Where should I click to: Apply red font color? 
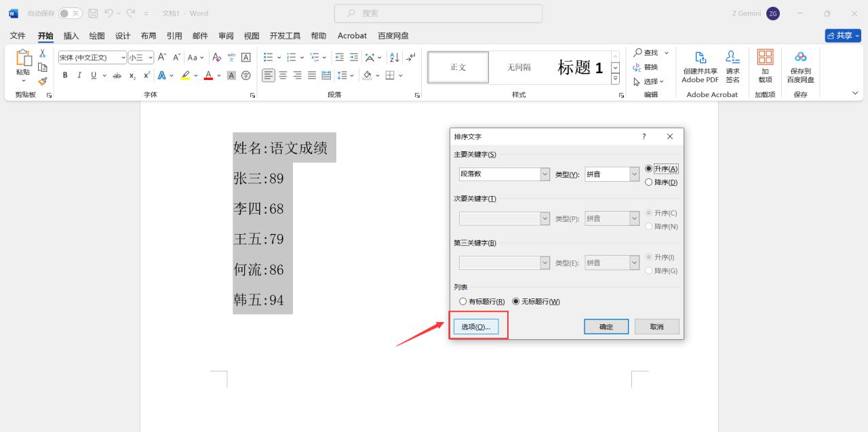[x=208, y=75]
